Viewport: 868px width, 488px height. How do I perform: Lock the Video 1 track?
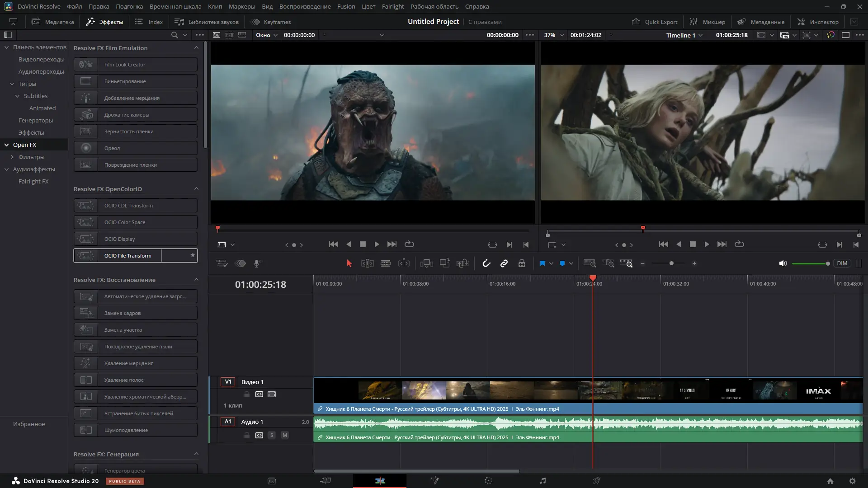[x=247, y=394]
